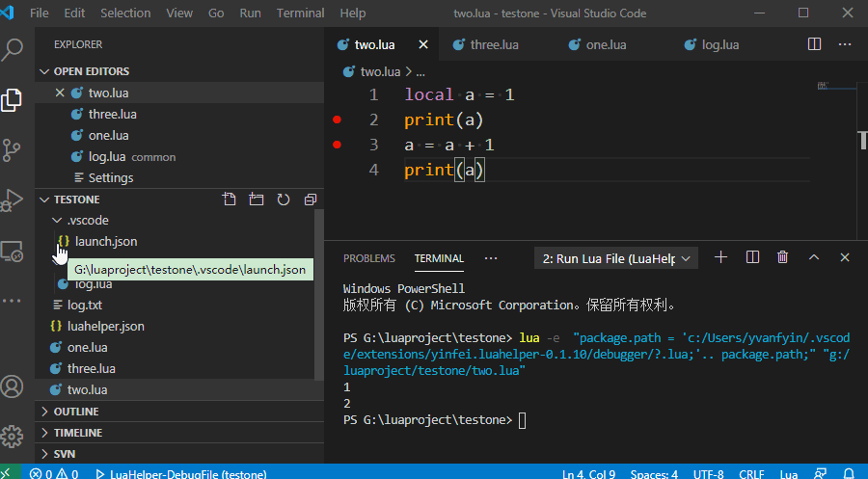Viewport: 868px width, 479px height.
Task: Open the Edit menu
Action: [x=74, y=13]
